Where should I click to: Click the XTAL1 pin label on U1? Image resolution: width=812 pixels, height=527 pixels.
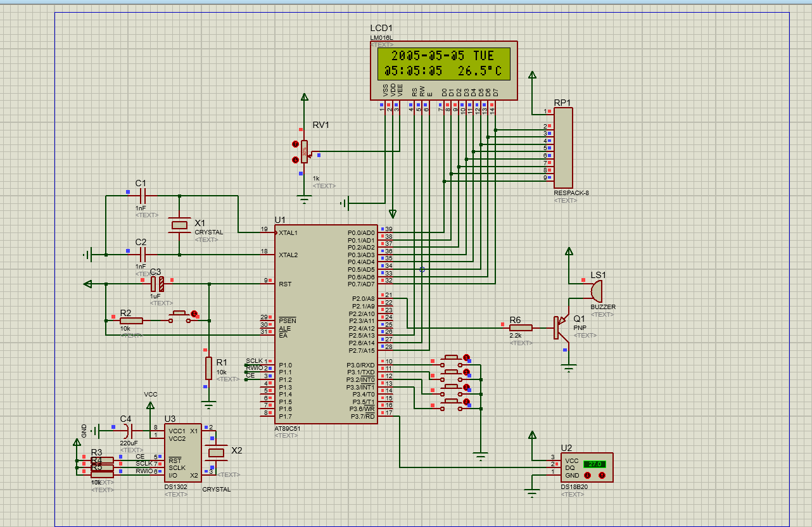tap(289, 232)
